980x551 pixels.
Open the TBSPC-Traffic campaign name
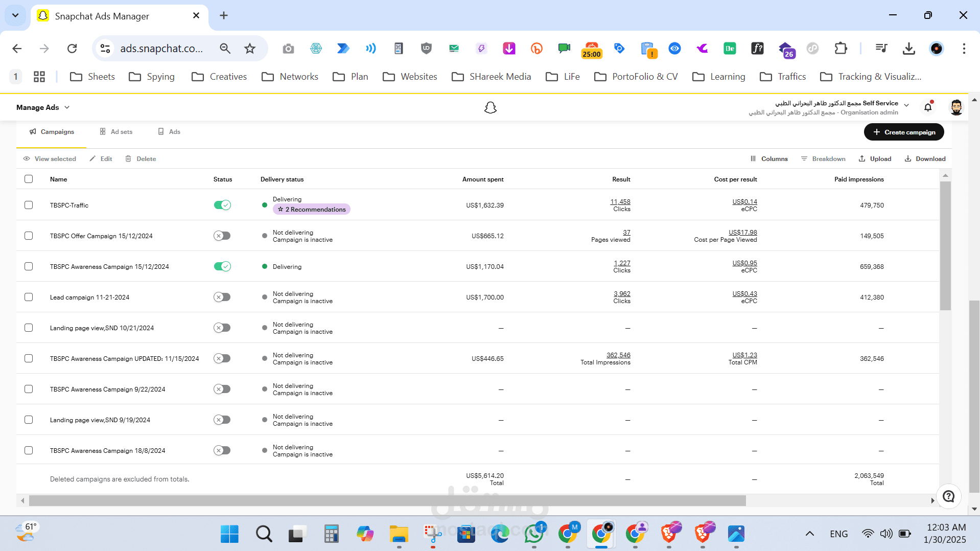tap(69, 205)
